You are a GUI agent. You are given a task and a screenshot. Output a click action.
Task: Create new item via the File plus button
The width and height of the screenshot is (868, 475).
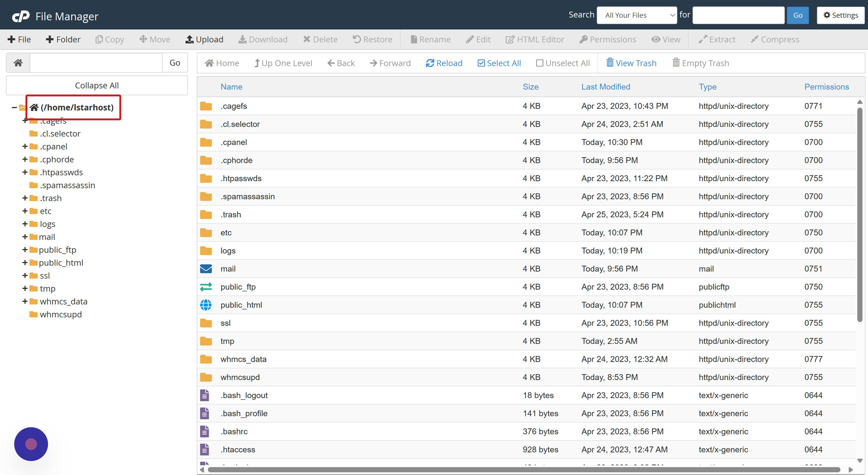click(19, 39)
